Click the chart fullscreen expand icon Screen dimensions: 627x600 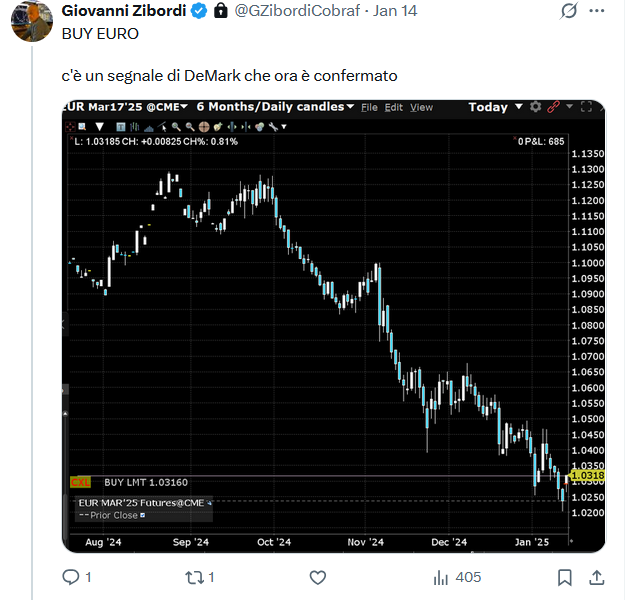586,107
